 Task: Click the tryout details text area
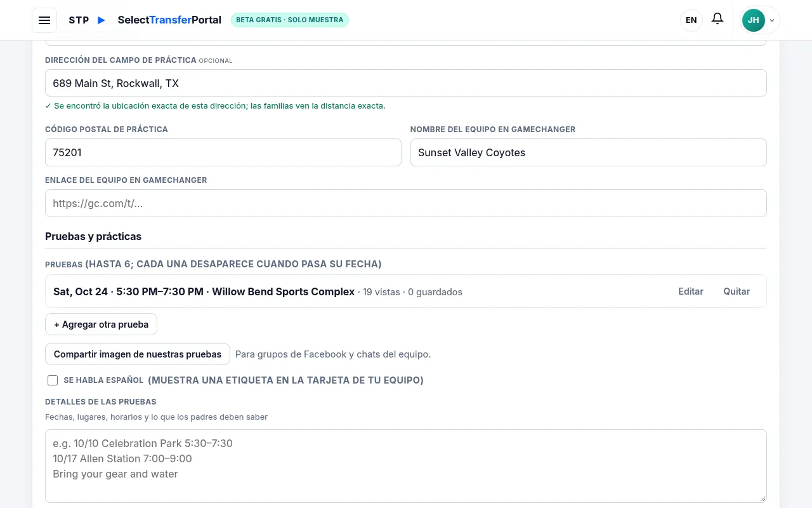(x=406, y=466)
